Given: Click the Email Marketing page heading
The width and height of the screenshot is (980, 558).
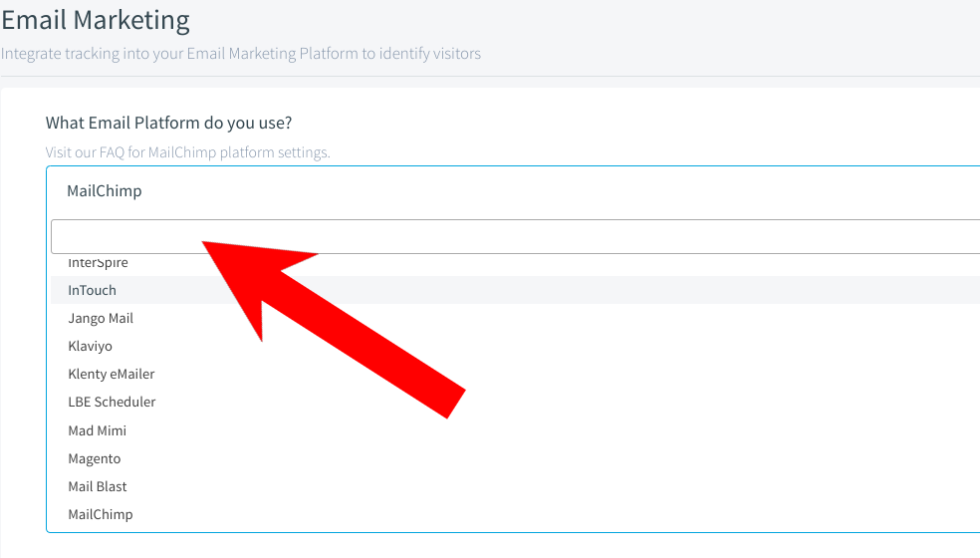Looking at the screenshot, I should click(x=96, y=20).
